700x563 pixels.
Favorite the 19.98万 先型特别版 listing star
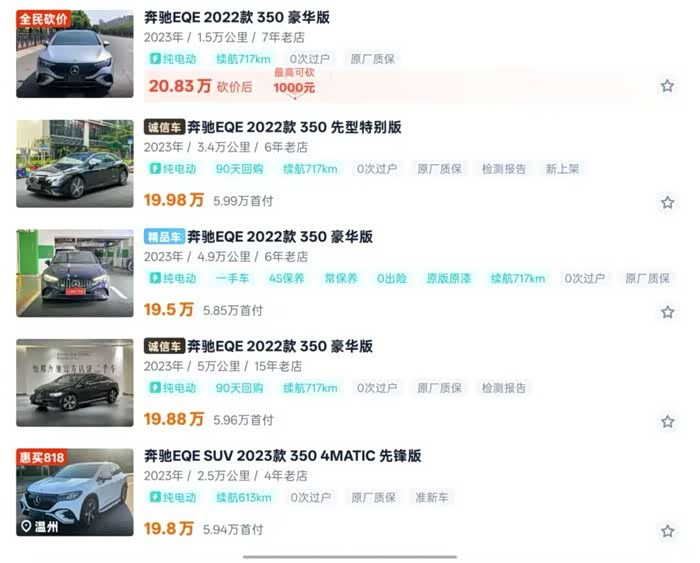pyautogui.click(x=667, y=202)
